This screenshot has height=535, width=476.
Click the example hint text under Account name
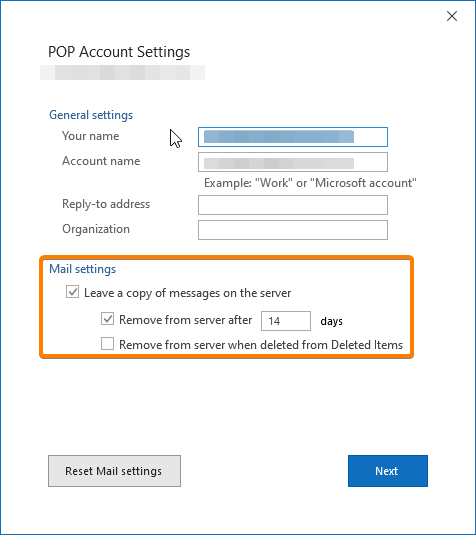(x=310, y=183)
